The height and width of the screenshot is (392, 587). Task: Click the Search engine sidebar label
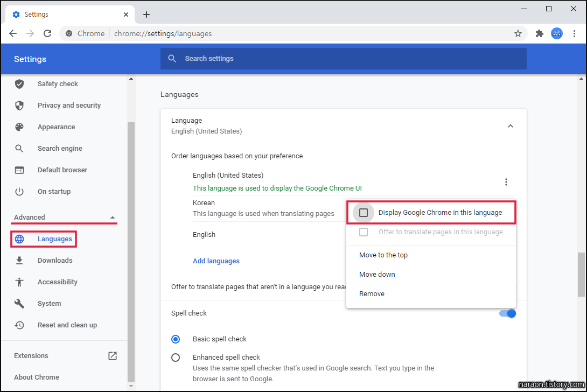click(x=60, y=149)
